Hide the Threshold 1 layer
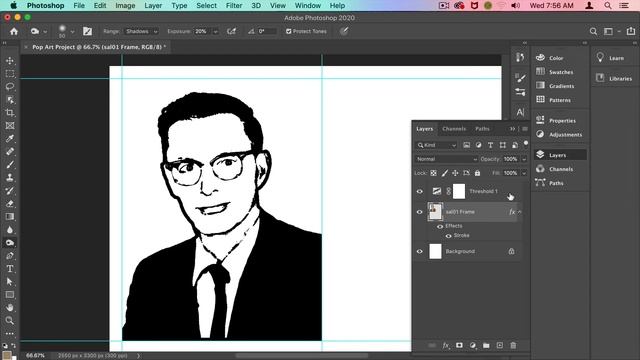 (x=420, y=191)
